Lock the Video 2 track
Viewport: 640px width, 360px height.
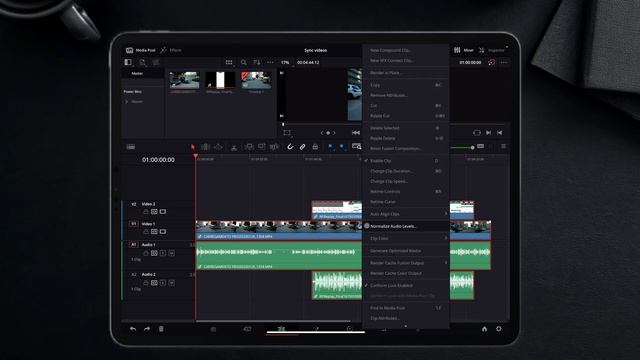(x=146, y=212)
